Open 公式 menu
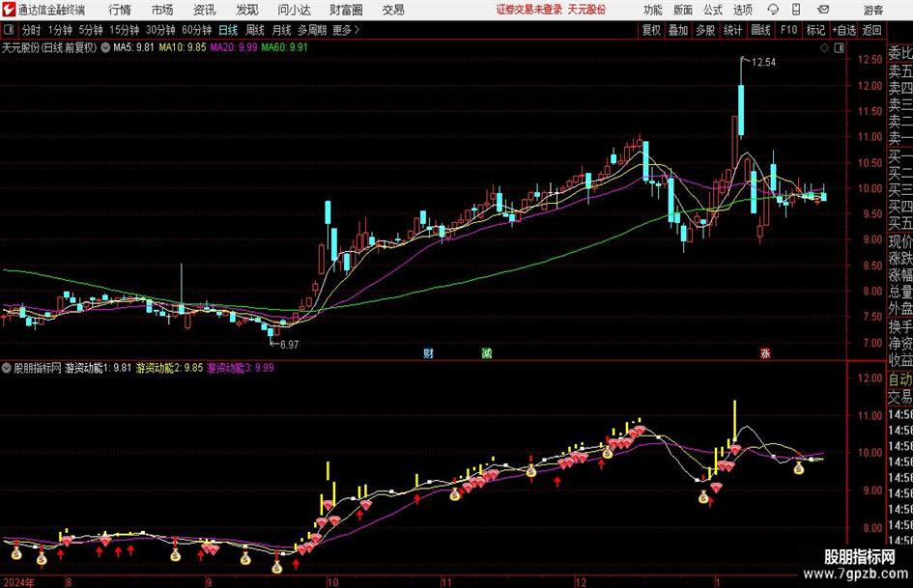Screen dimensions: 913x588 click(712, 10)
